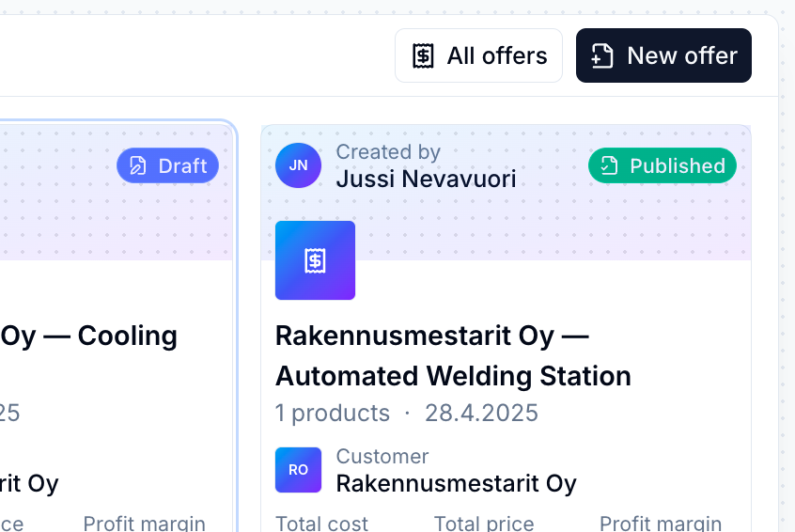The width and height of the screenshot is (795, 532).
Task: Open the Cooling offer card title
Action: [88, 336]
